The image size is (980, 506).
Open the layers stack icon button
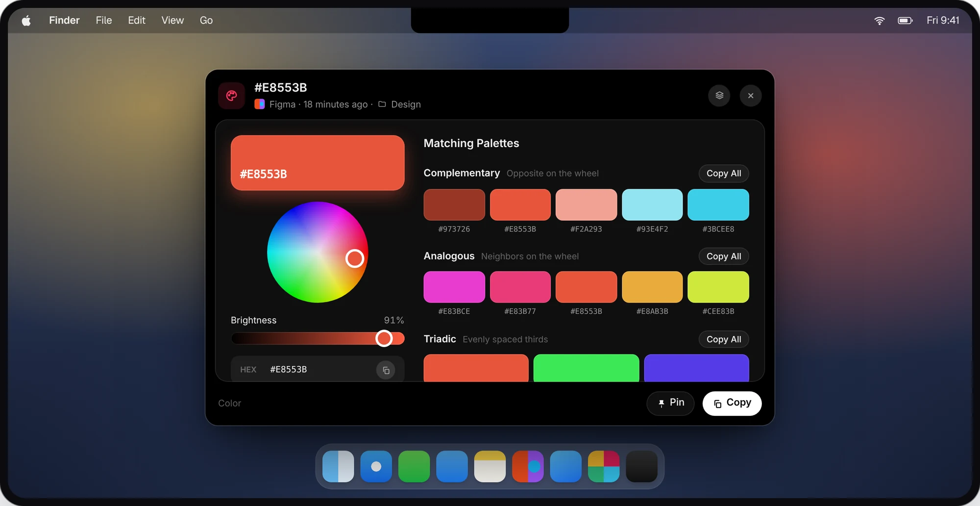[719, 96]
